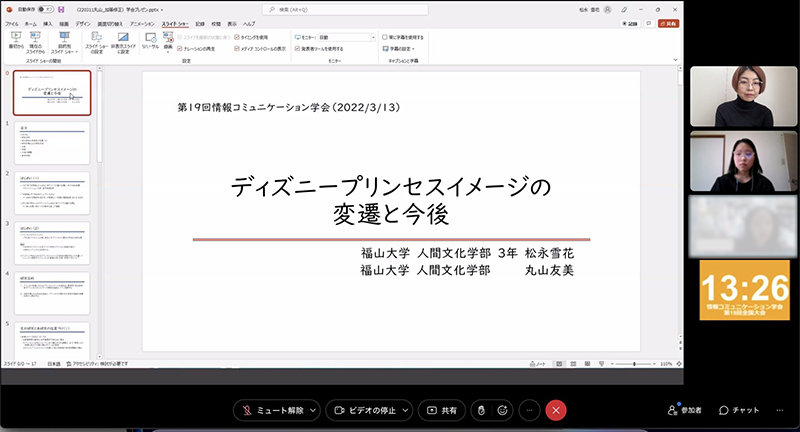Uncheck the タイミングを使用 checkbox

tap(237, 36)
